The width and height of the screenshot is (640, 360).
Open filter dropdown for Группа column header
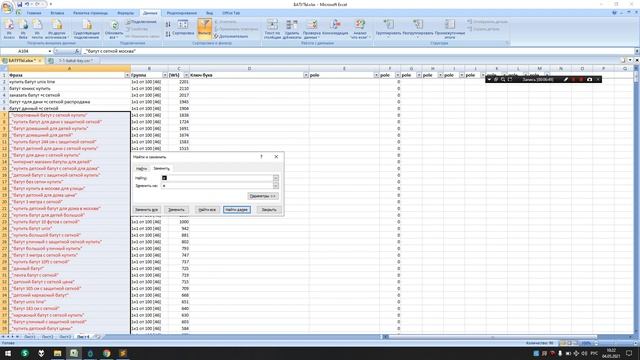click(165, 75)
